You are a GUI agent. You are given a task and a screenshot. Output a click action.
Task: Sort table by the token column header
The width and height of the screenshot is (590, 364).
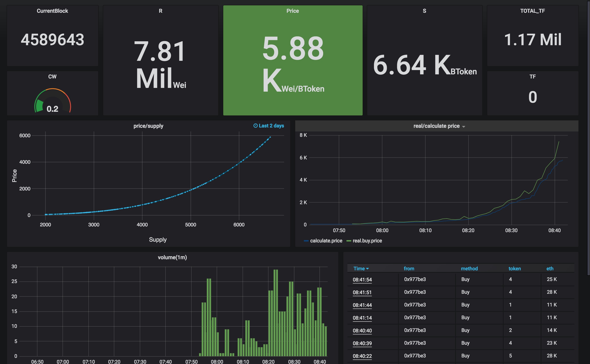(x=514, y=268)
